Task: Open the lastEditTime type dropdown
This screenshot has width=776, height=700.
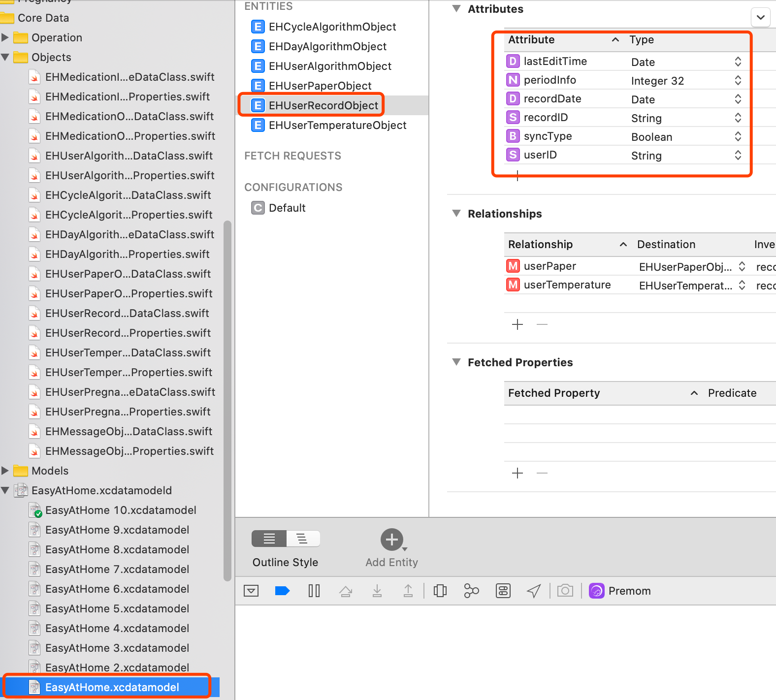Action: pyautogui.click(x=738, y=62)
